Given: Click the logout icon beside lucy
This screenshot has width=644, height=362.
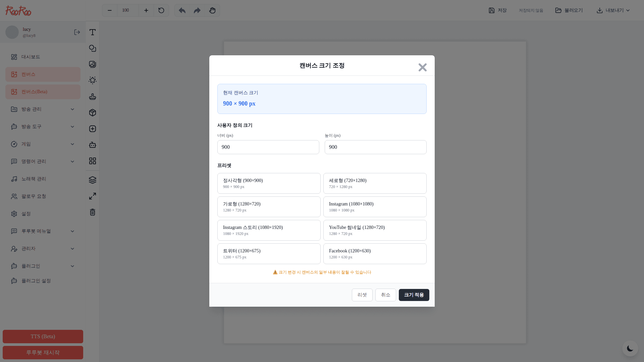Looking at the screenshot, I should click(77, 32).
